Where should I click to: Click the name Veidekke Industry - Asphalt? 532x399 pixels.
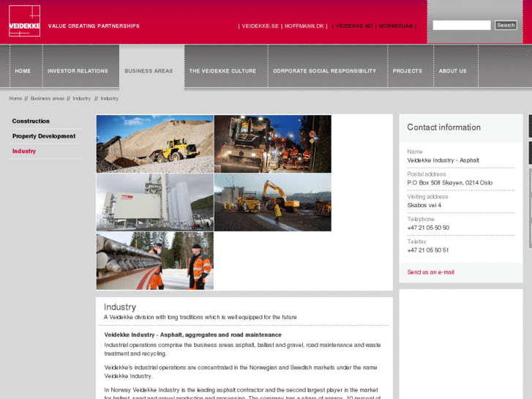(443, 160)
